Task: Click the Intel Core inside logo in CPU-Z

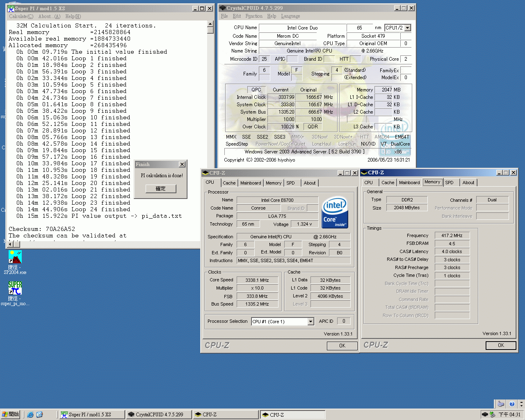Action: click(335, 212)
